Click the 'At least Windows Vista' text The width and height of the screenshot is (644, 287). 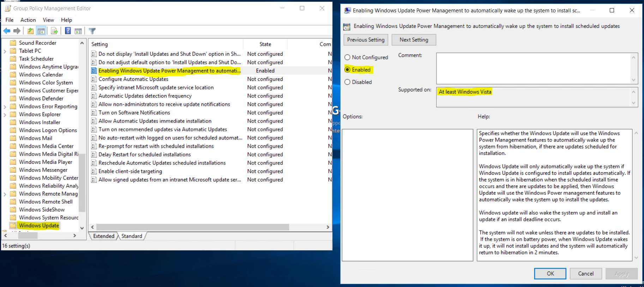pos(465,92)
